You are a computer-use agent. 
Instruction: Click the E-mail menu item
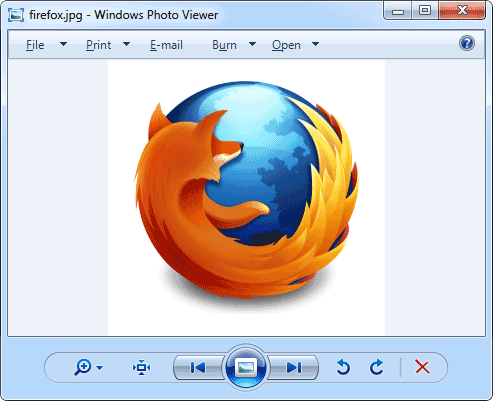(x=166, y=45)
